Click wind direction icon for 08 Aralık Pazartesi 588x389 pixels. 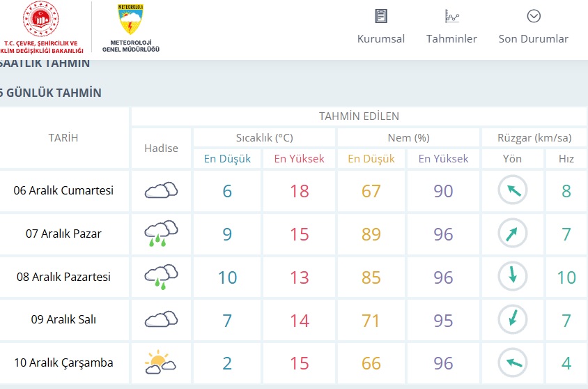pyautogui.click(x=513, y=277)
